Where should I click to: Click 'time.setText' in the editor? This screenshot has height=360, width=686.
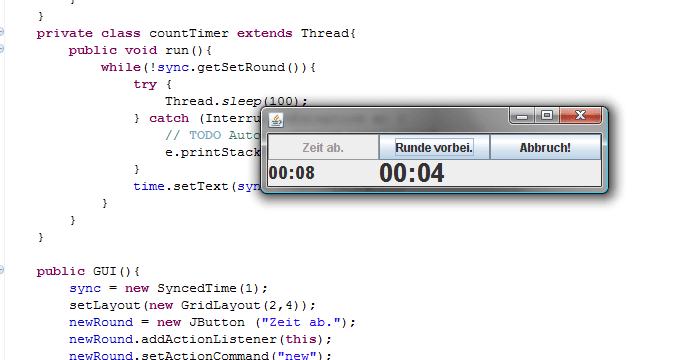(181, 186)
